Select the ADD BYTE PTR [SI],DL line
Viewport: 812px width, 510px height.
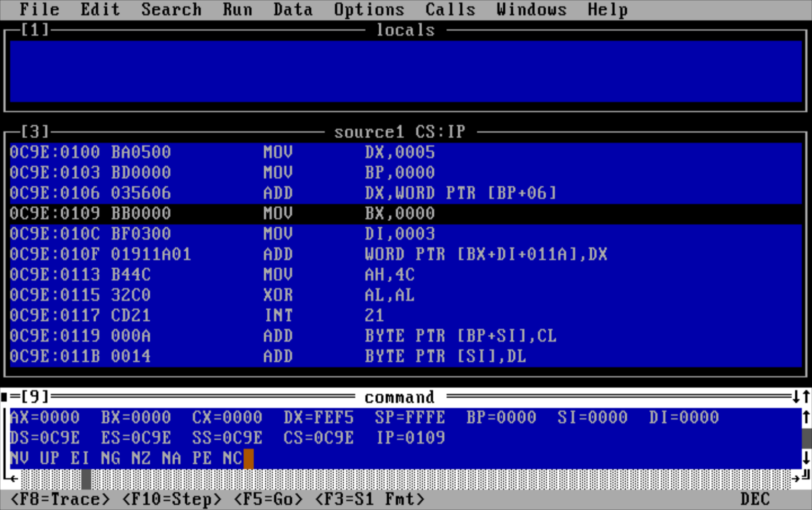point(406,357)
